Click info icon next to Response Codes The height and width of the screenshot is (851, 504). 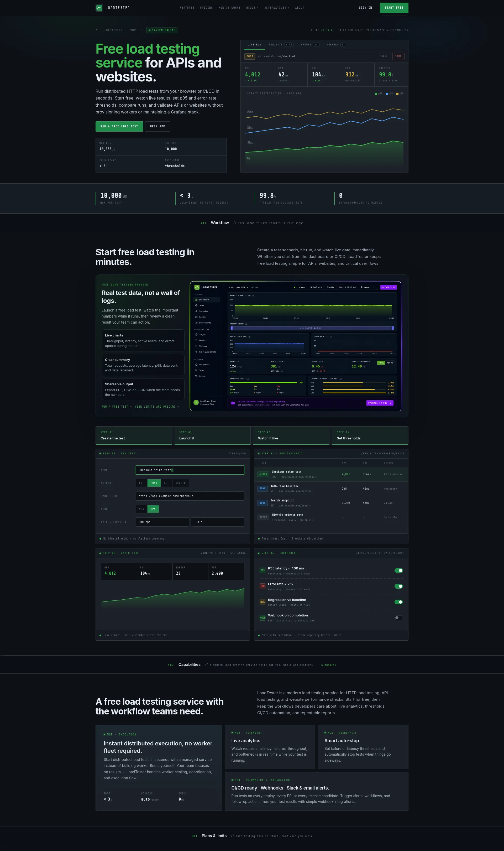point(248,379)
